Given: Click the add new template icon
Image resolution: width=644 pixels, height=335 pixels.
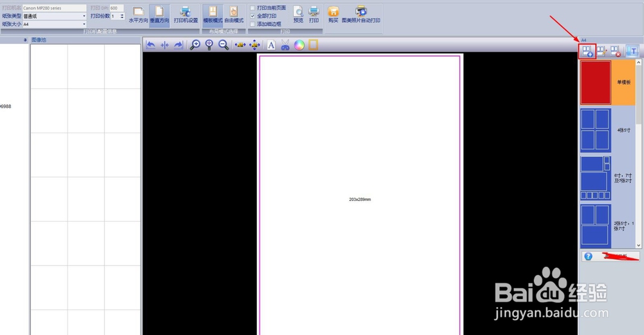Looking at the screenshot, I should point(587,52).
